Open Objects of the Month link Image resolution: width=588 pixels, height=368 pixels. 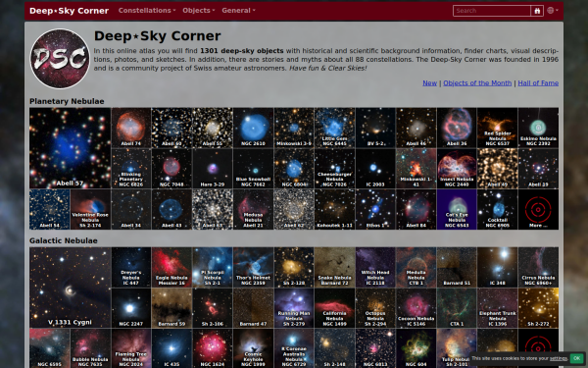pos(477,83)
